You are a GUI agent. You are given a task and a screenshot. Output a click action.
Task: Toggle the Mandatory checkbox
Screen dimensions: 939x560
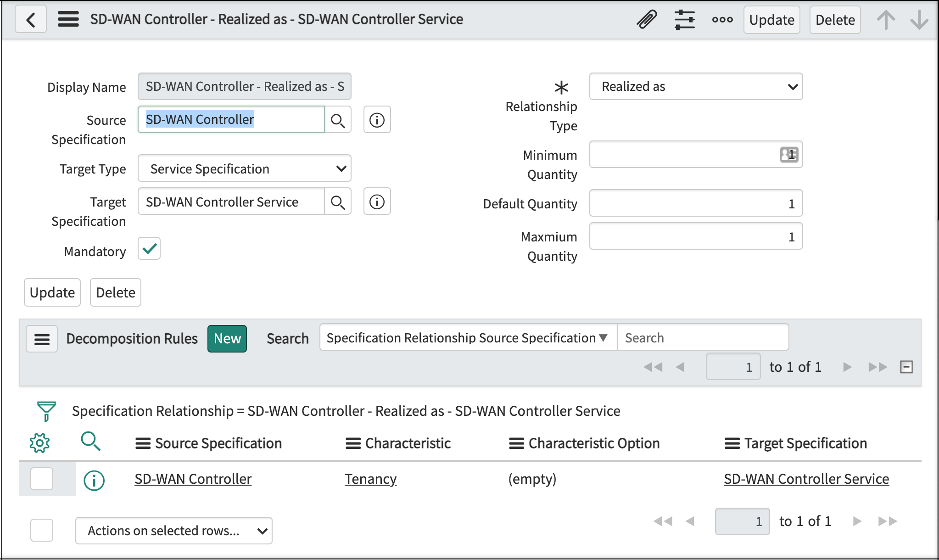pos(149,249)
